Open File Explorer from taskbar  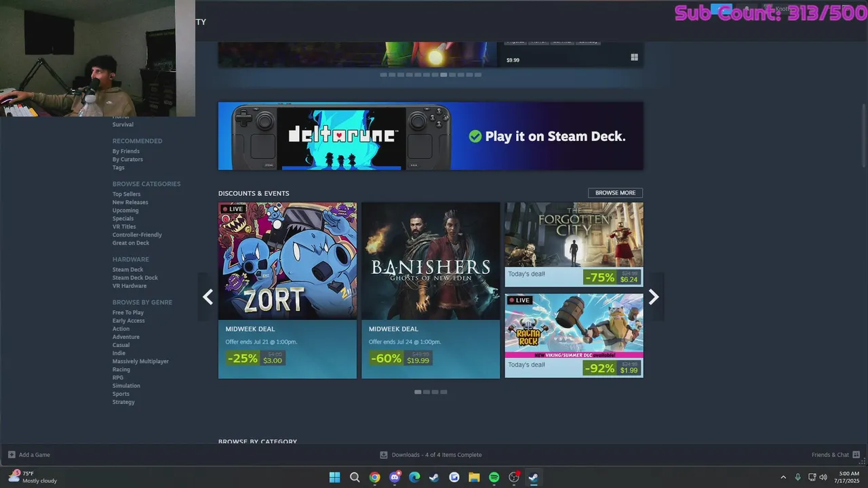tap(474, 477)
